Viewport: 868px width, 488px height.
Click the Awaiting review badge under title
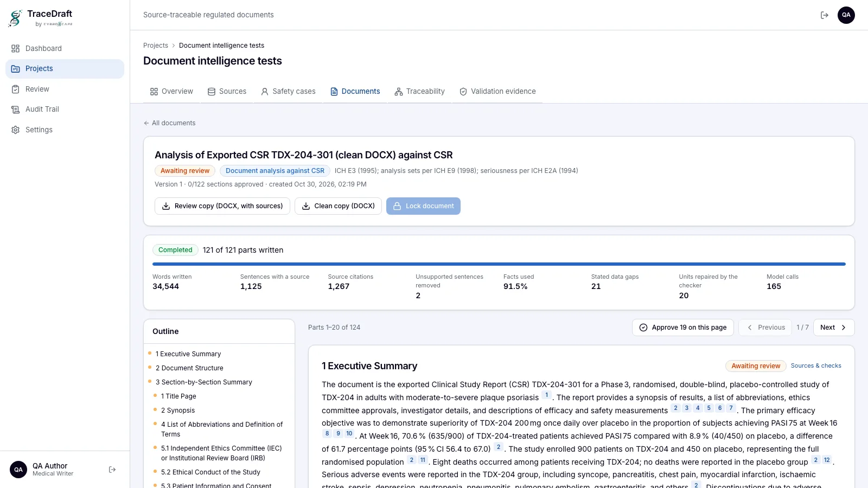pos(185,171)
